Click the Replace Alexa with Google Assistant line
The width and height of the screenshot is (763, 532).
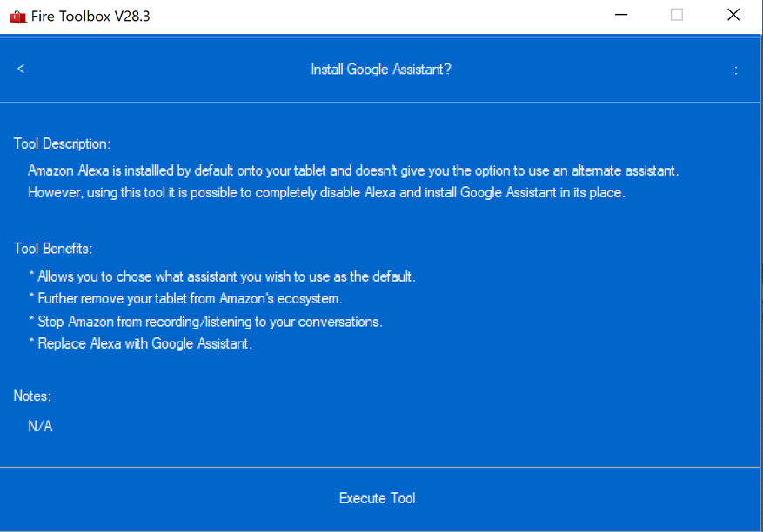click(x=140, y=343)
